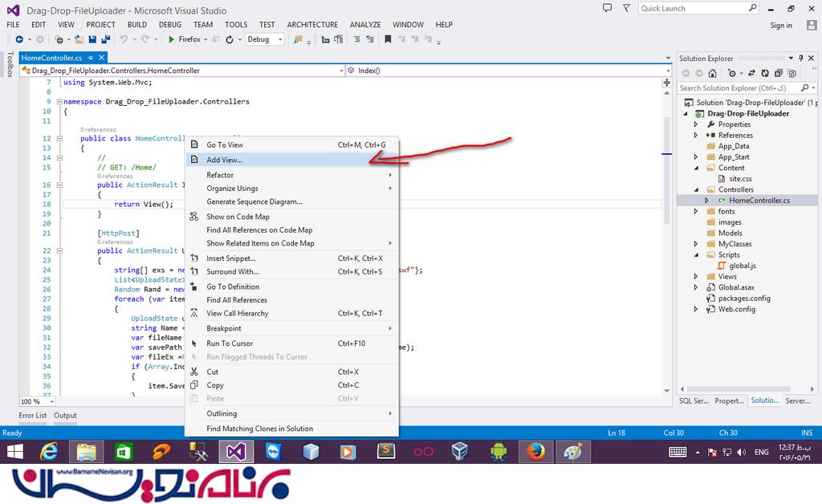Collapse the Controllers folder in the tree
The width and height of the screenshot is (822, 504).
697,189
